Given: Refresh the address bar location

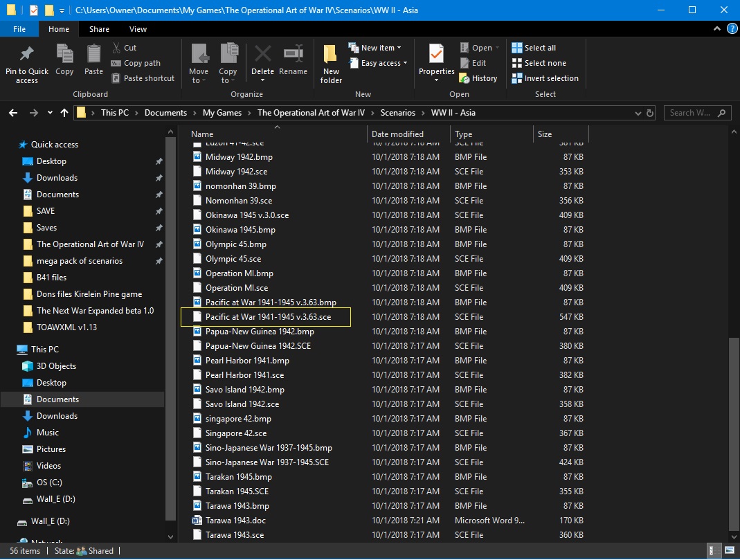Looking at the screenshot, I should click(x=650, y=114).
